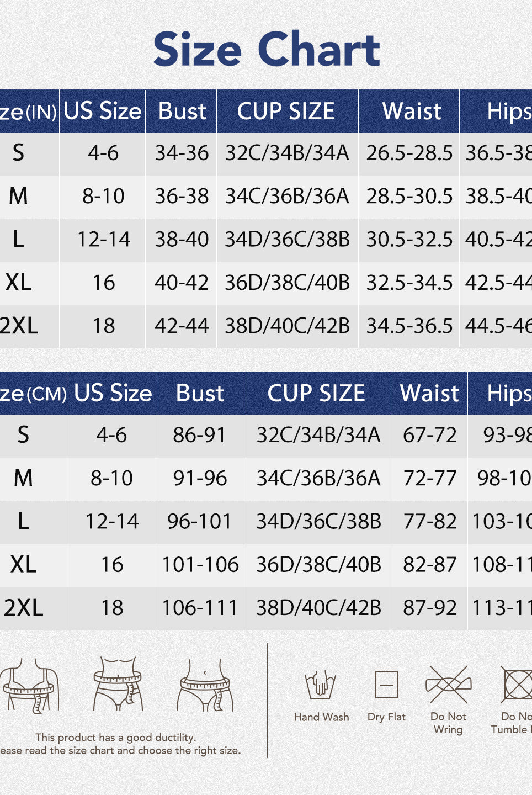
Task: Click the Hand Wash care icon
Action: click(321, 685)
